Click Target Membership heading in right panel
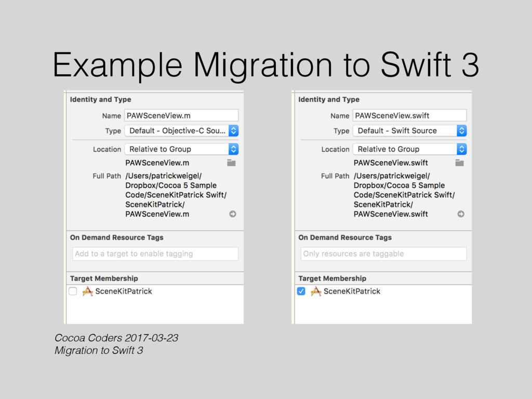The width and height of the screenshot is (532, 399). point(332,278)
